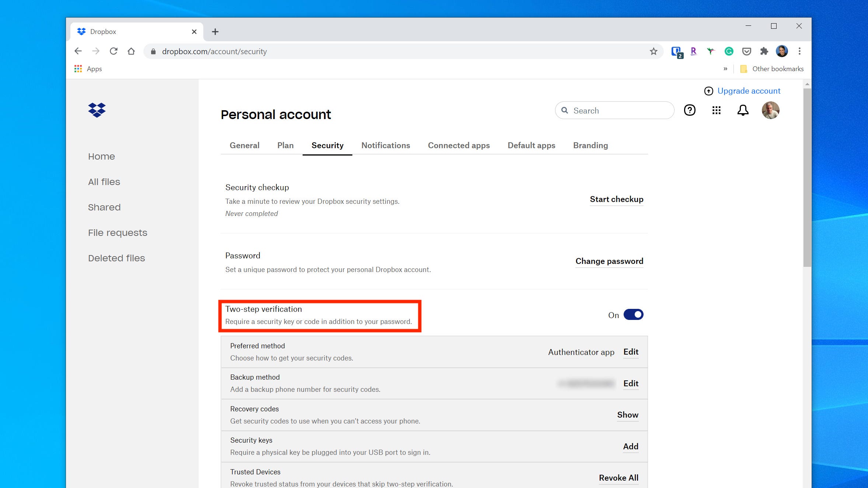Screen dimensions: 868x488
Task: Click the browser forward arrow
Action: click(96, 51)
